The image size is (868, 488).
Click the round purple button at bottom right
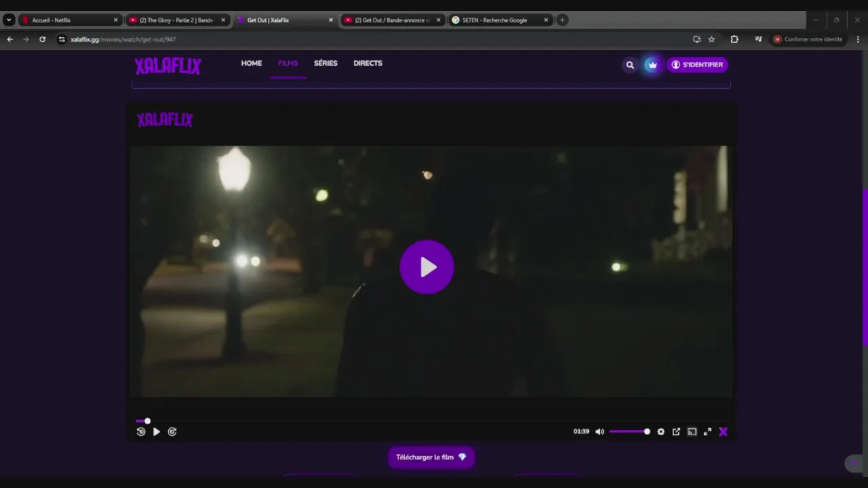(x=854, y=464)
